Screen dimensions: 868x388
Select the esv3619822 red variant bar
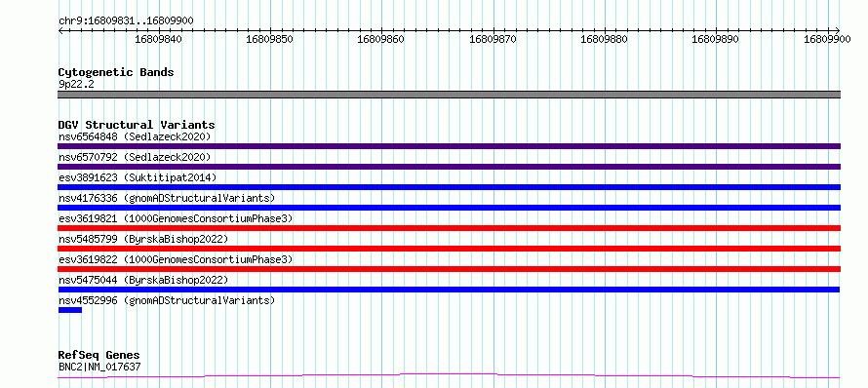pos(449,269)
